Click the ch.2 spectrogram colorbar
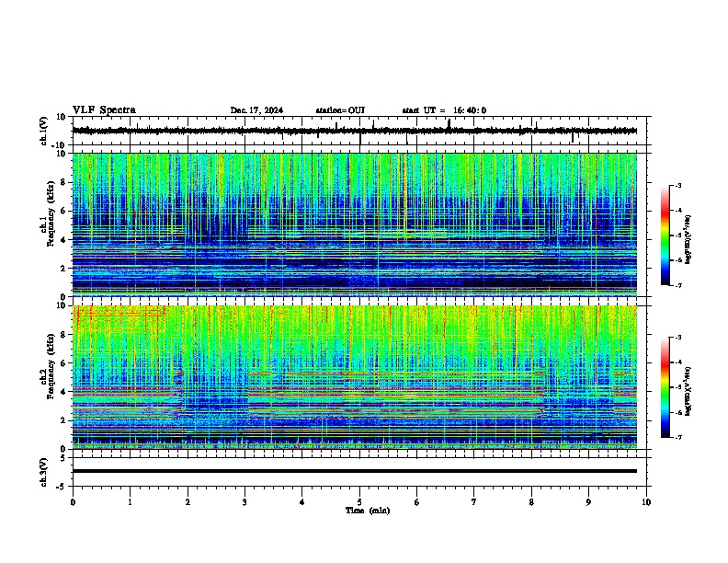The width and height of the screenshot is (728, 563). [665, 387]
